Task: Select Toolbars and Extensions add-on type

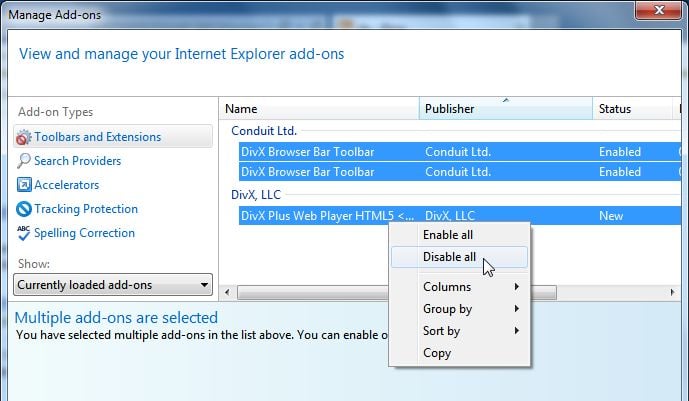Action: [x=113, y=137]
